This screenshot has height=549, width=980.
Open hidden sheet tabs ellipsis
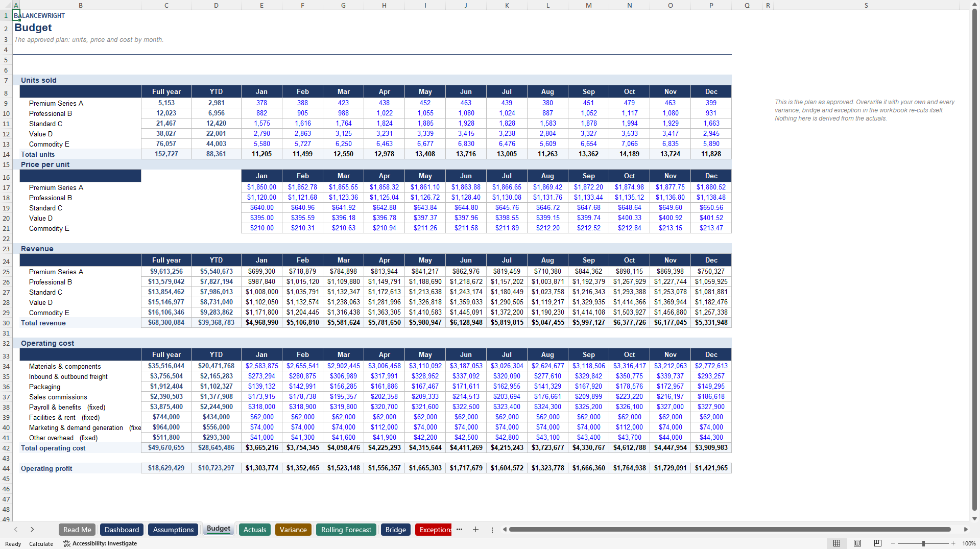point(459,530)
